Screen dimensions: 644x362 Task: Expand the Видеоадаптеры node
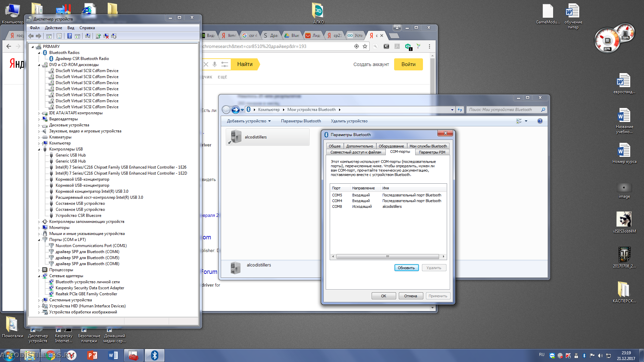tap(39, 119)
